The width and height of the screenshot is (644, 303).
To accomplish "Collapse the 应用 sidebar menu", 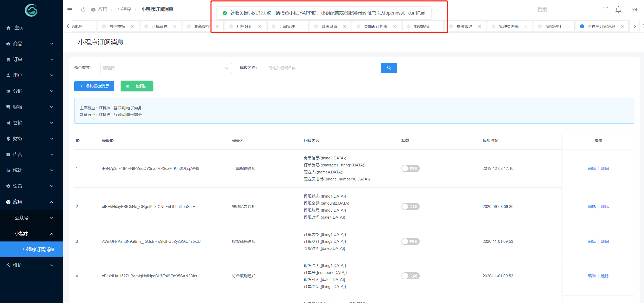I will click(31, 202).
